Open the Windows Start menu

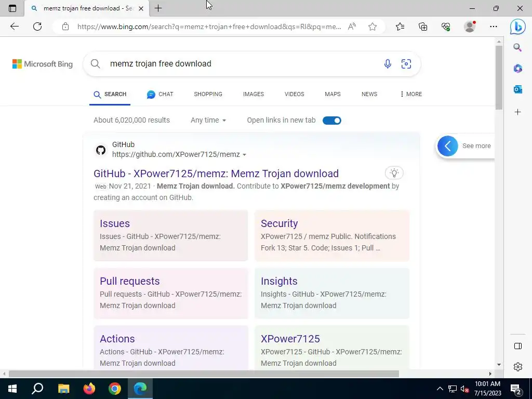(x=12, y=389)
